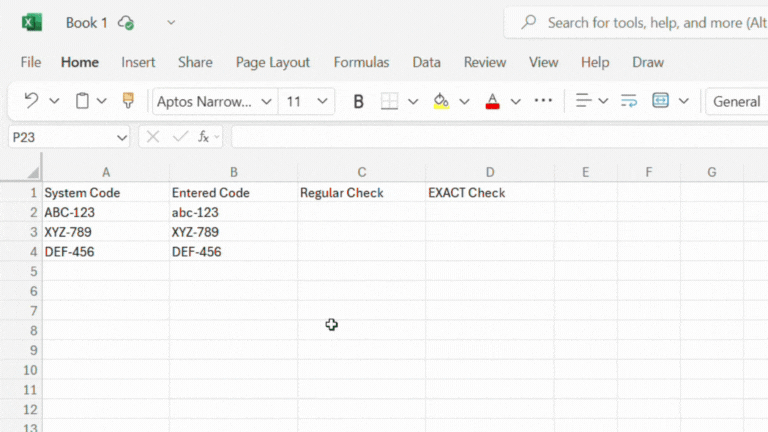Undo the last action
768x432 pixels.
31,101
